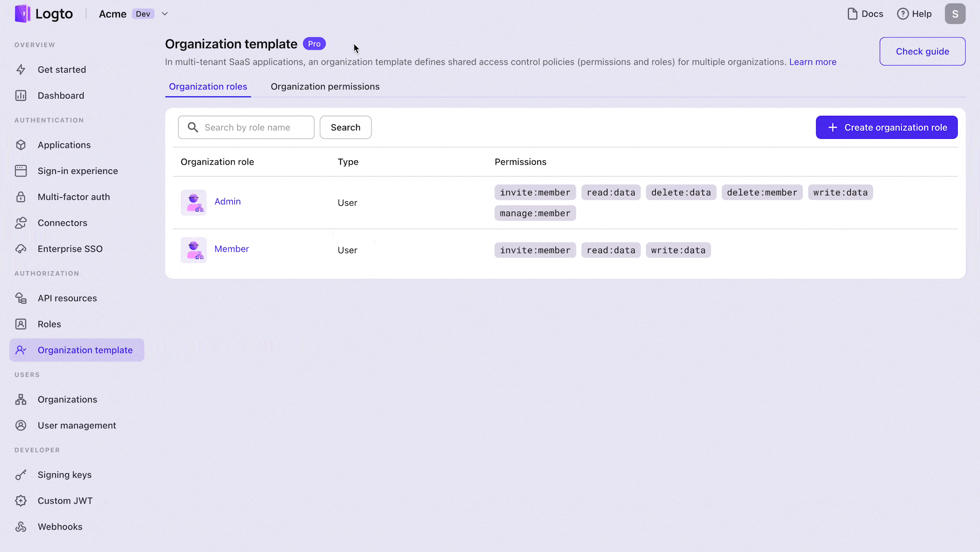Open the user avatar menu
980x552 pixels.
tap(955, 14)
